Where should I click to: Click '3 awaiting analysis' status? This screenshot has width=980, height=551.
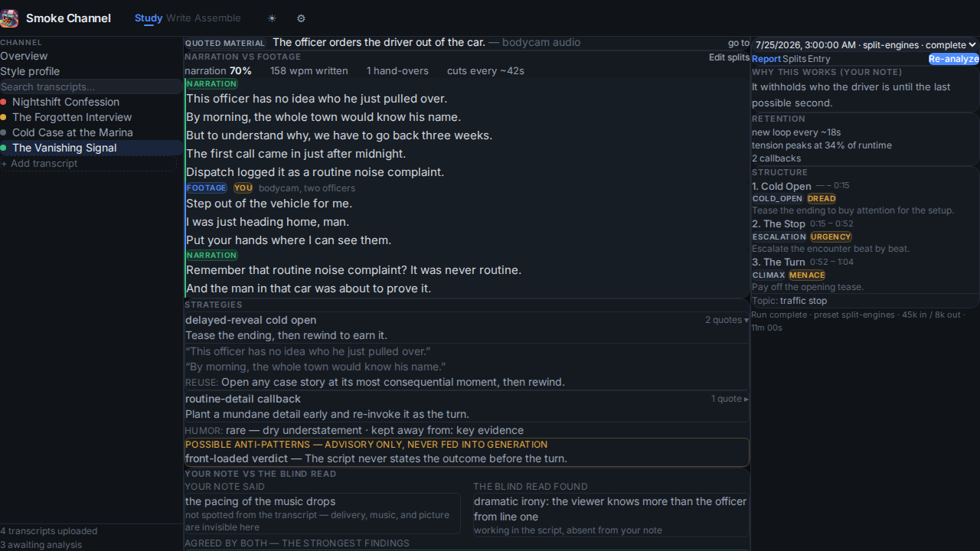(41, 545)
